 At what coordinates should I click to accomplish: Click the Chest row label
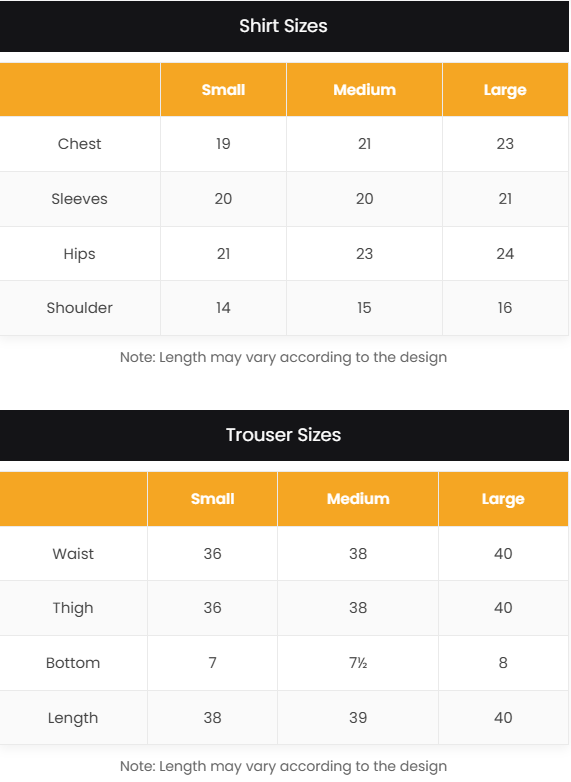[79, 144]
